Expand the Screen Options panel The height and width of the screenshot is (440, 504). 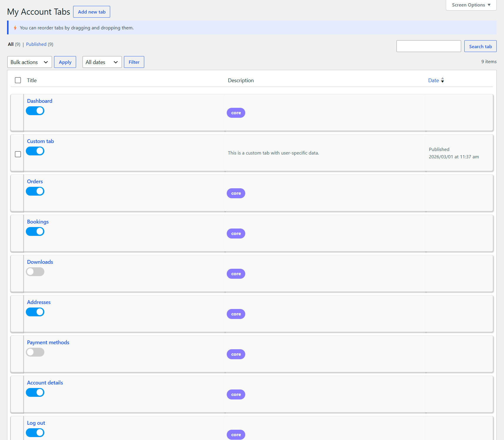pos(471,5)
